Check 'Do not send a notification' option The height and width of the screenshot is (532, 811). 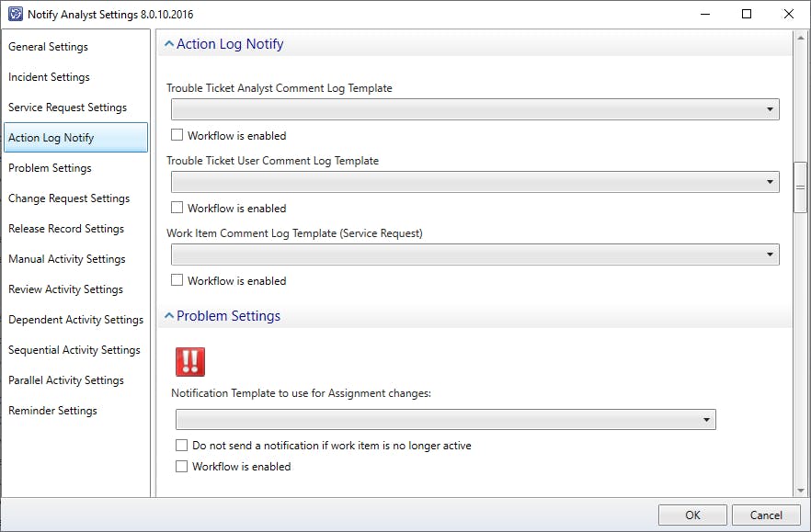tap(182, 446)
